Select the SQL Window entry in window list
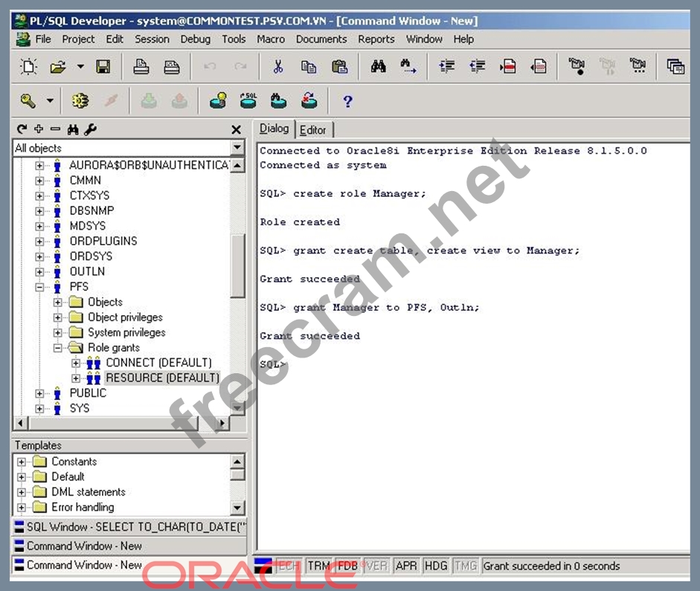700x591 pixels. [130, 527]
